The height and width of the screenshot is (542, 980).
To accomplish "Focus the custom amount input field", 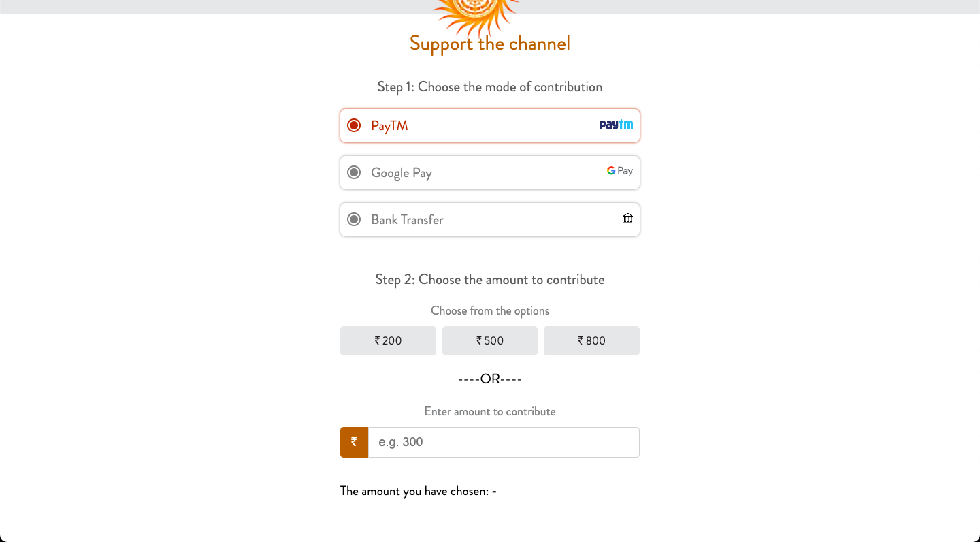I will point(504,443).
